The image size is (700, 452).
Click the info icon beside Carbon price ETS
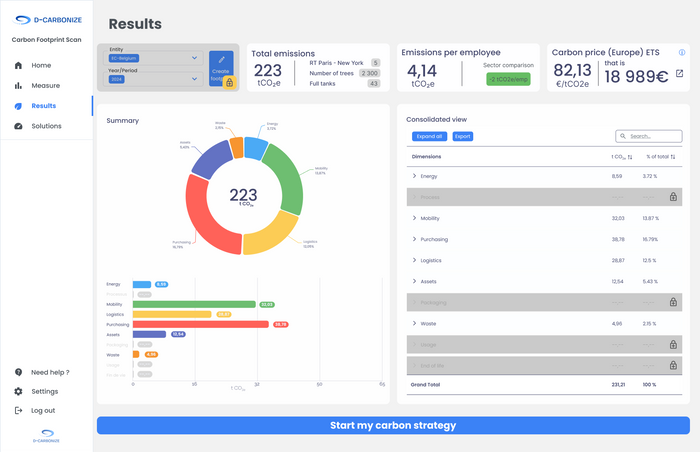pyautogui.click(x=682, y=52)
